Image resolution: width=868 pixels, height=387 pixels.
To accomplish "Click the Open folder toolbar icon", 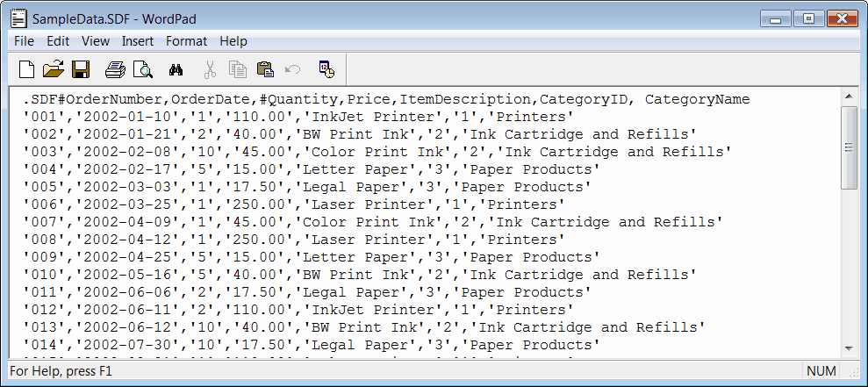I will 54,69.
